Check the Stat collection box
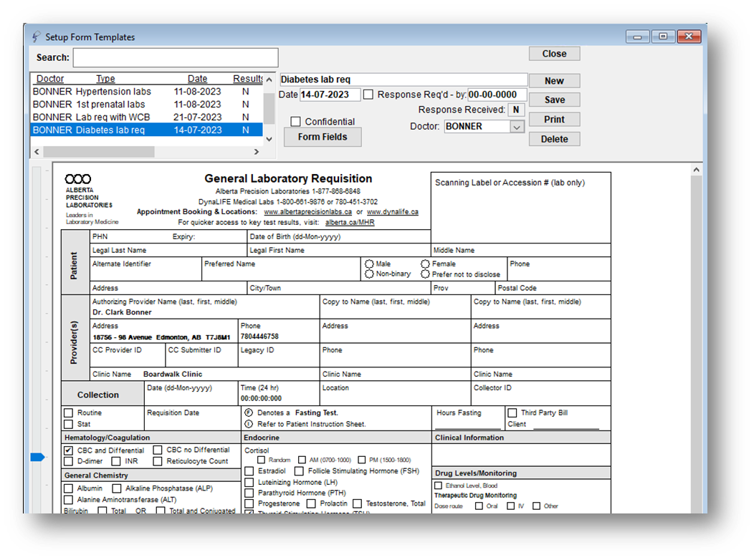The width and height of the screenshot is (754, 560). pos(68,424)
